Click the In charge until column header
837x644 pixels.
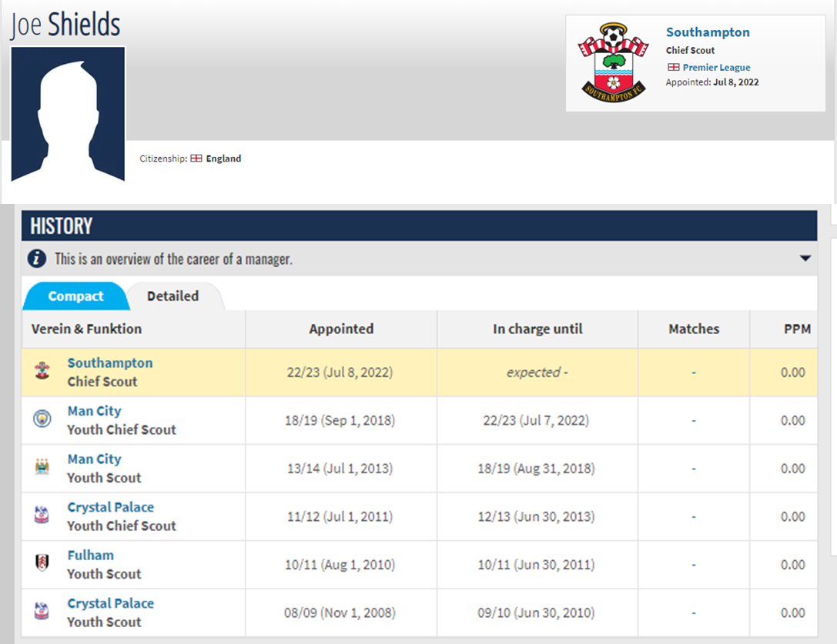(537, 329)
